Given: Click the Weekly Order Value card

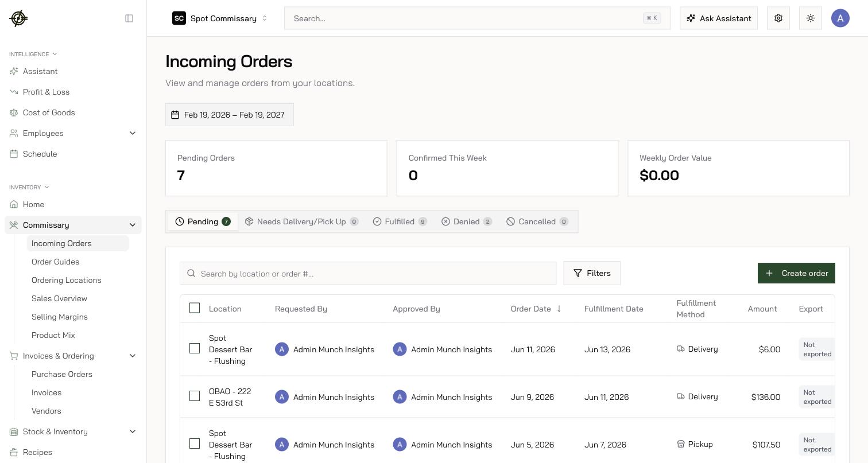Looking at the screenshot, I should [x=738, y=168].
